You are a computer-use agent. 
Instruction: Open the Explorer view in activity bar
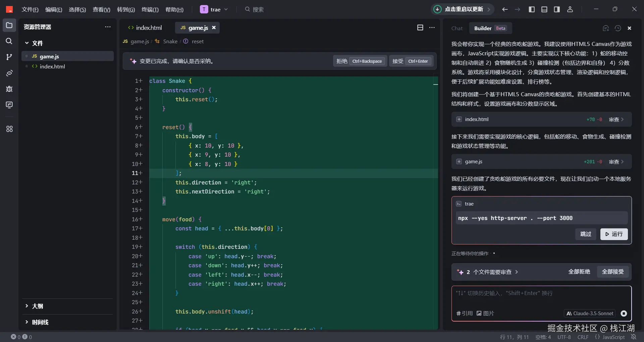(9, 25)
